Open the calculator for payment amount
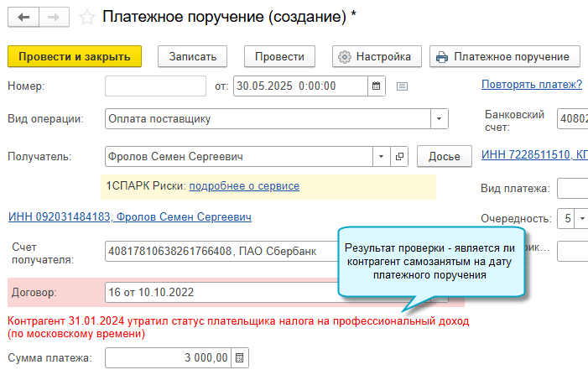Viewport: 588px width, 375px height. (240, 358)
